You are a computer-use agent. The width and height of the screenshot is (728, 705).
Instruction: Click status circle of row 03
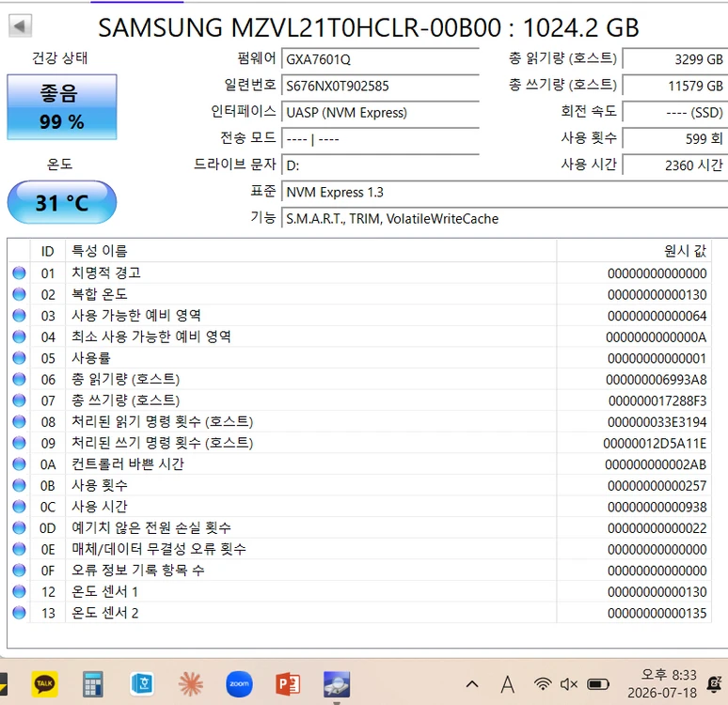coord(19,316)
